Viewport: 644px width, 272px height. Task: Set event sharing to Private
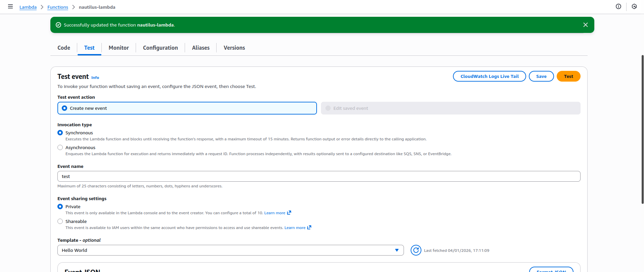pos(60,207)
